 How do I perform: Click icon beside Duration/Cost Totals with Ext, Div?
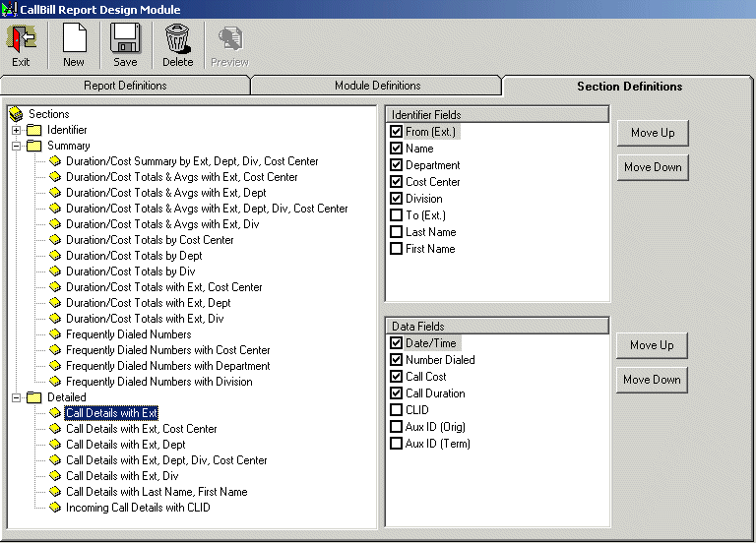(55, 319)
